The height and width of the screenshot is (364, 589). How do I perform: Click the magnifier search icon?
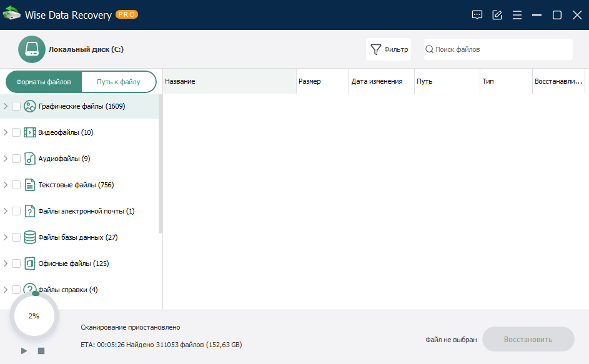[x=429, y=49]
